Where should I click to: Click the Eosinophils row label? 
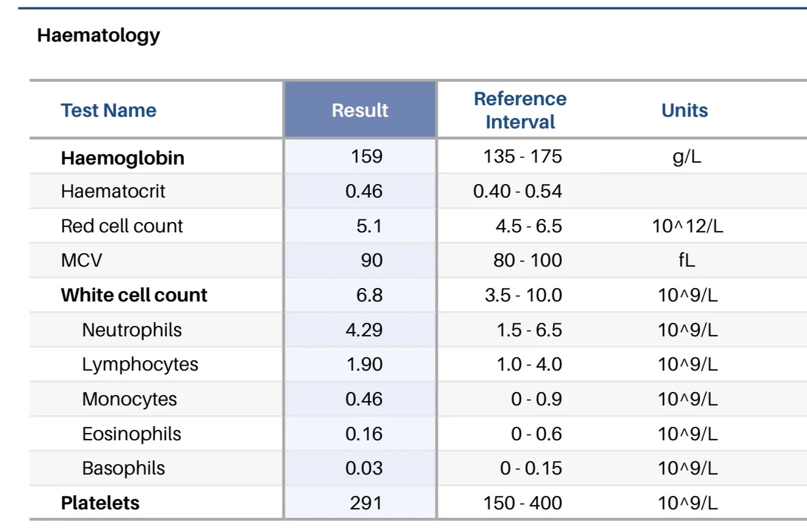131,434
